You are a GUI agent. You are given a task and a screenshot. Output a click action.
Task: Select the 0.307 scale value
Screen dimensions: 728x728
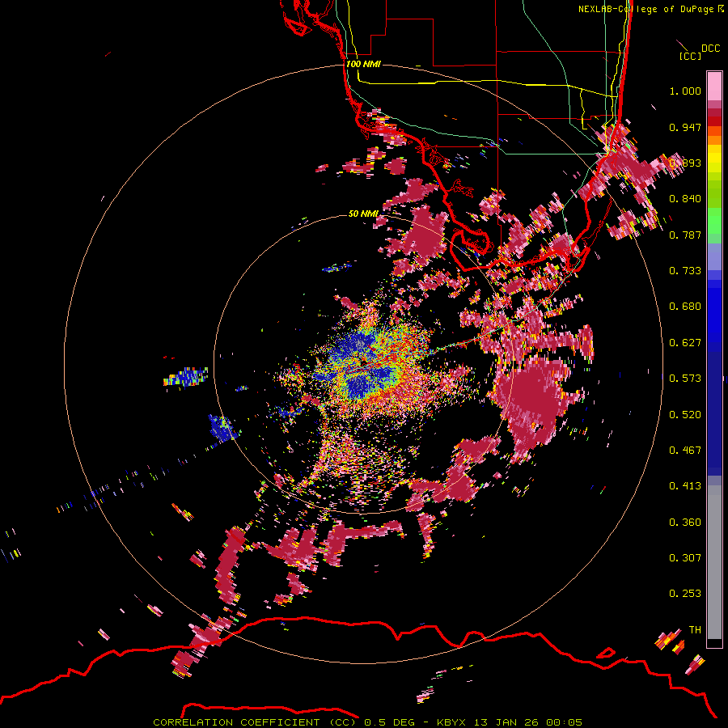click(685, 558)
